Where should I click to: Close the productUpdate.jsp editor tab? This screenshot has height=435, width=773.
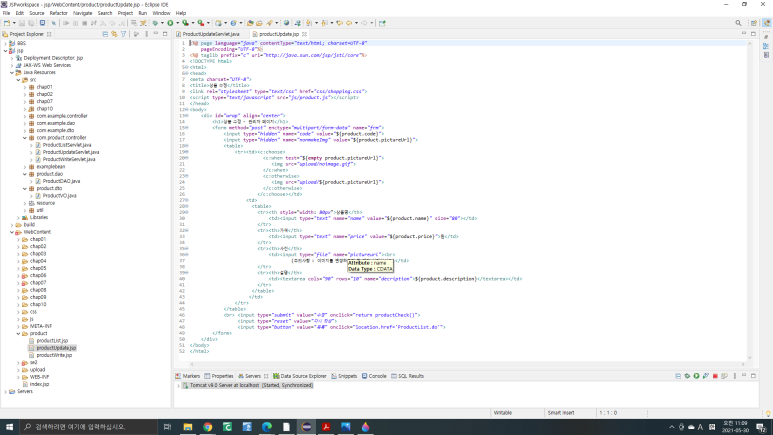tap(304, 34)
